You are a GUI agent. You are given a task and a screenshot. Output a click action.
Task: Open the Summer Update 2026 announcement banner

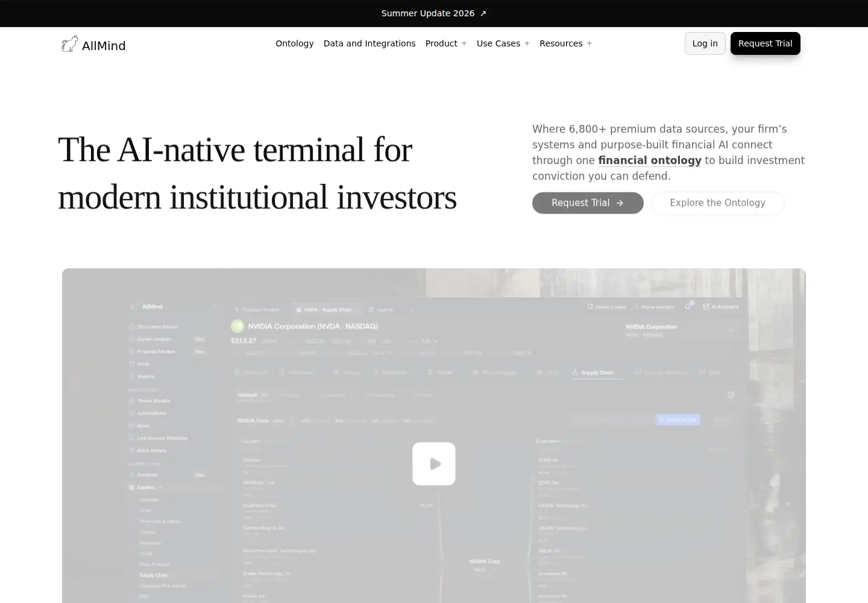433,13
